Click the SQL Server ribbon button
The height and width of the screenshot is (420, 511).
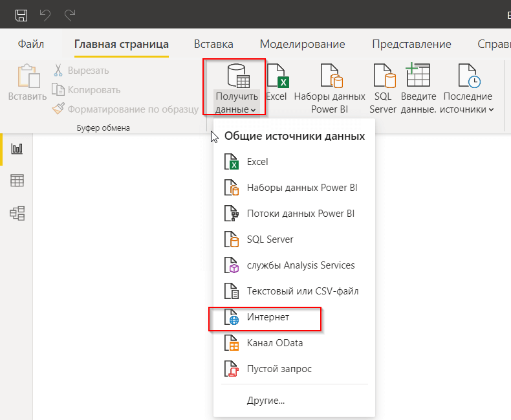coord(383,89)
